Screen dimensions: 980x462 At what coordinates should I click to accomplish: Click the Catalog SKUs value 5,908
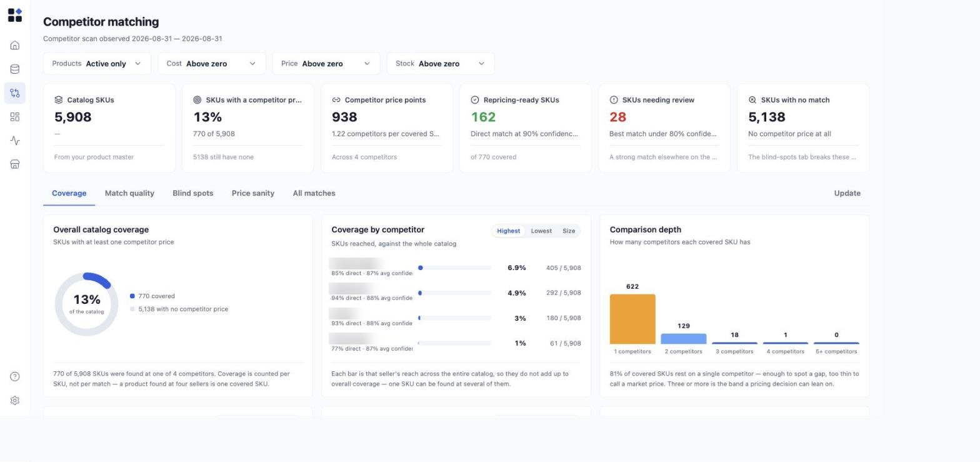72,117
